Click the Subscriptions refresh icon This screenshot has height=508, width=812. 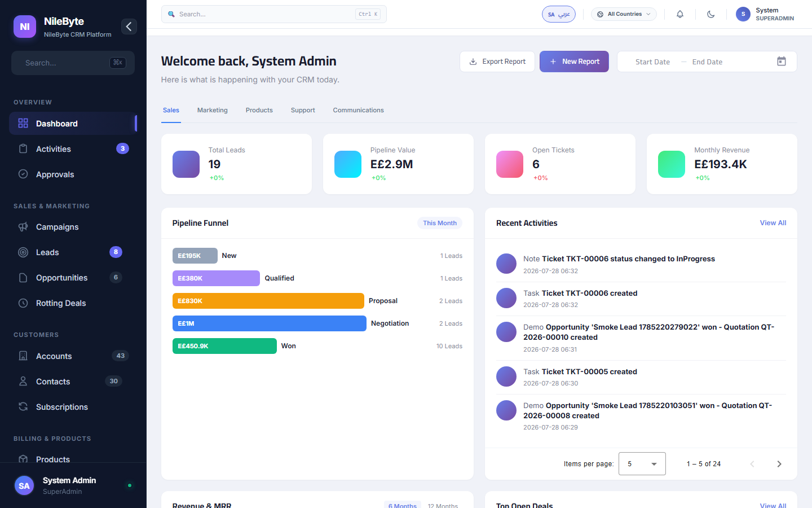click(23, 406)
